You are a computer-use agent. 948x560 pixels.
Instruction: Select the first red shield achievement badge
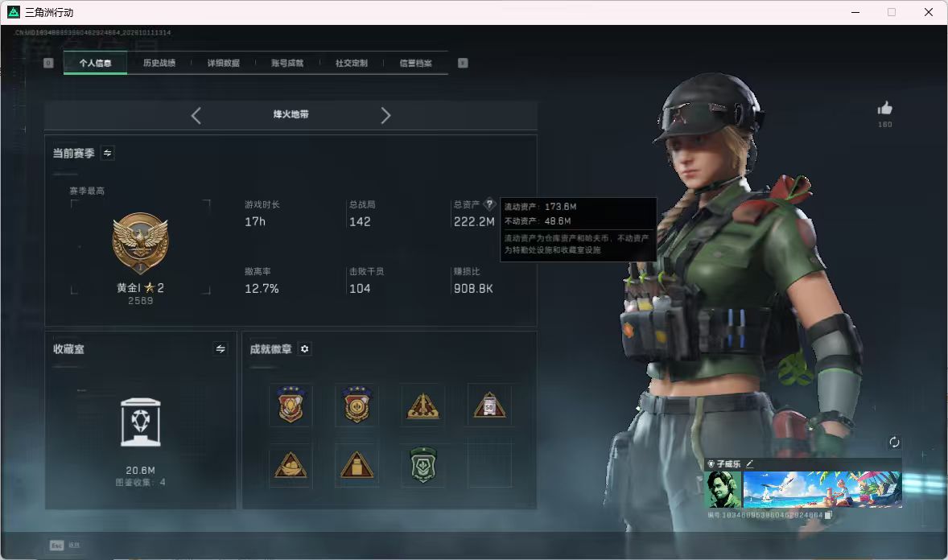click(x=291, y=405)
